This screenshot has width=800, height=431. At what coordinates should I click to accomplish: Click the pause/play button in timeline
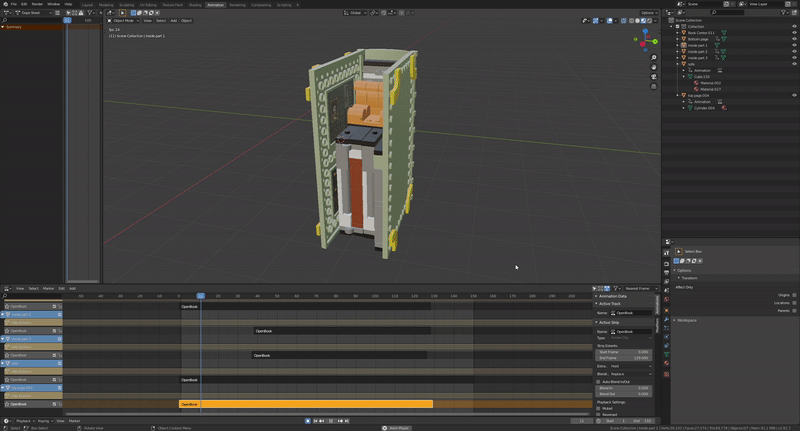pyautogui.click(x=331, y=421)
